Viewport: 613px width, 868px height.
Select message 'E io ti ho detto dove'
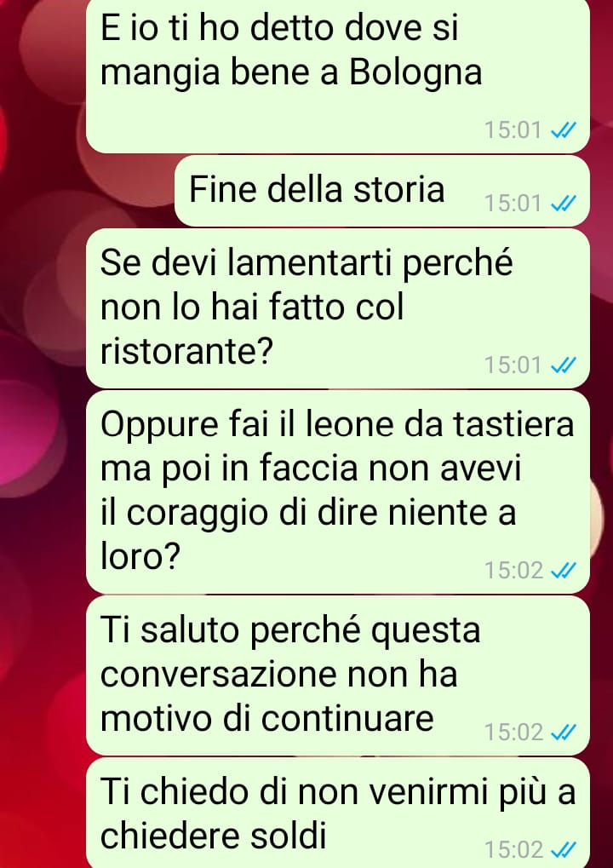337,75
